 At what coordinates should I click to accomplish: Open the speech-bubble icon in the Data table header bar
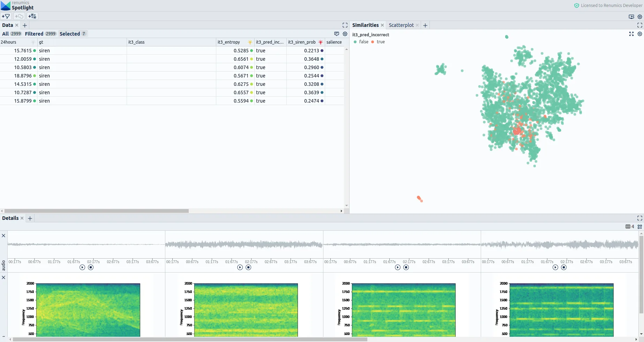337,34
